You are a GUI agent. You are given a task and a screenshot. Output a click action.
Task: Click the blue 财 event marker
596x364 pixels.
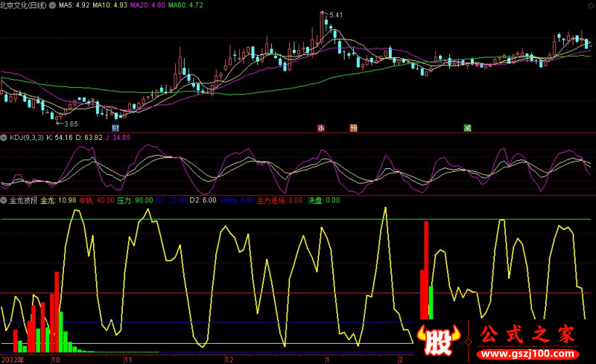pyautogui.click(x=116, y=127)
